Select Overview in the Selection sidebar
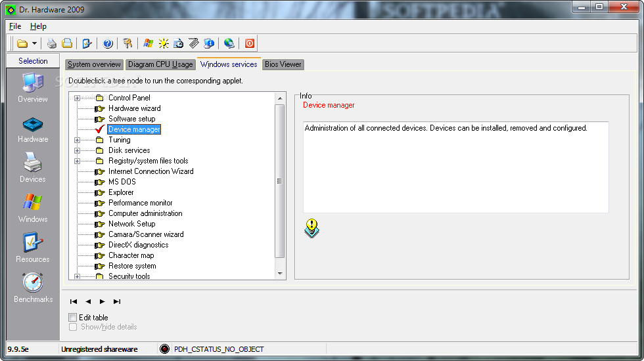This screenshot has width=644, height=361. tap(33, 87)
